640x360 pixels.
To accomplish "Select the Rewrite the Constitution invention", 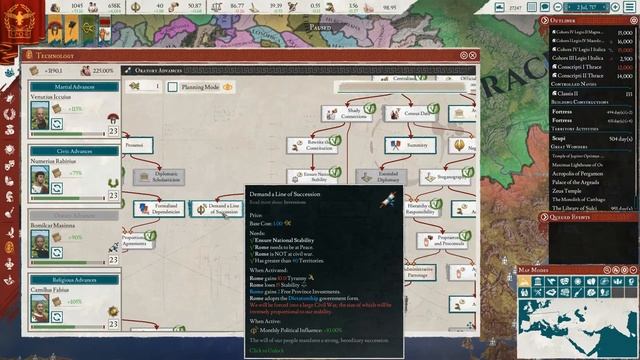I will point(313,145).
